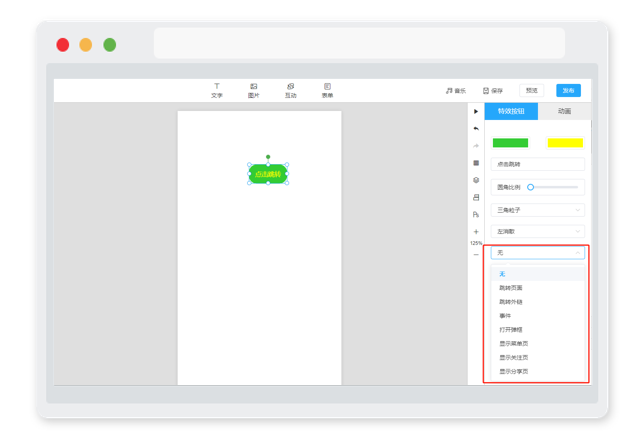
Task: Switch to the 动画 tab
Action: pyautogui.click(x=564, y=111)
